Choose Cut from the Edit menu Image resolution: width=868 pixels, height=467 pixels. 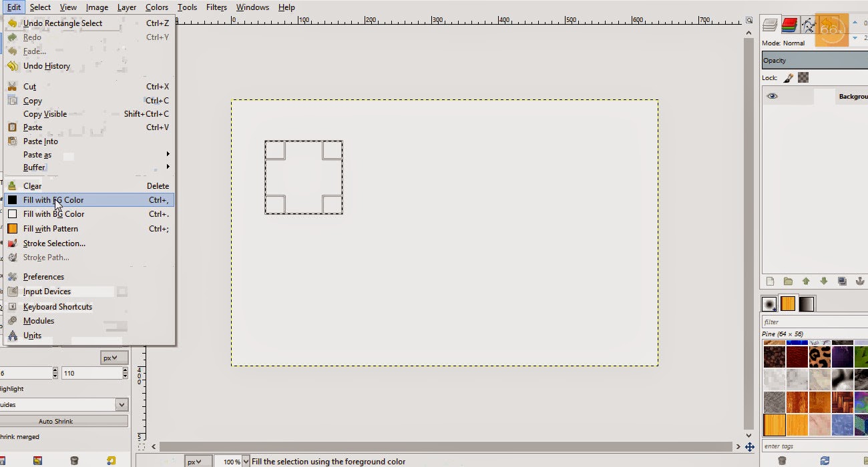(x=88, y=87)
